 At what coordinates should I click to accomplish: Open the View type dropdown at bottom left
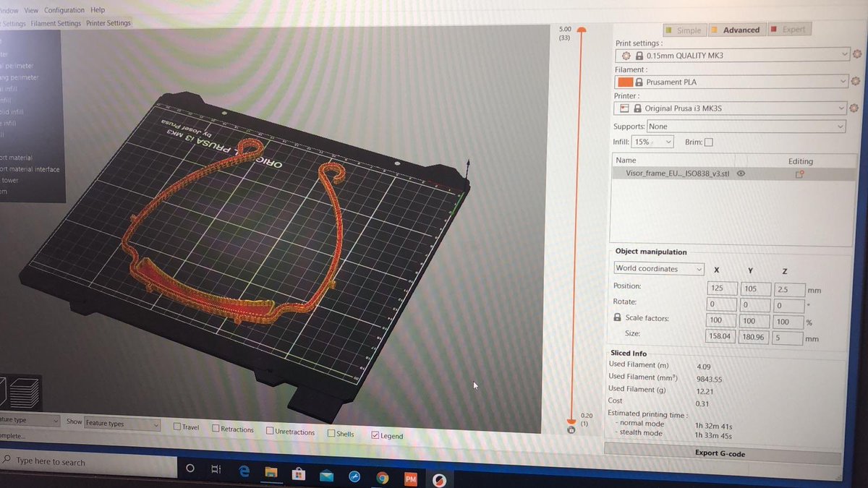tap(29, 420)
